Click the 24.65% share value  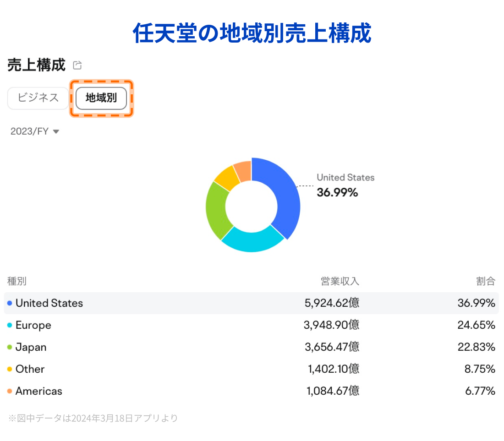(x=477, y=325)
